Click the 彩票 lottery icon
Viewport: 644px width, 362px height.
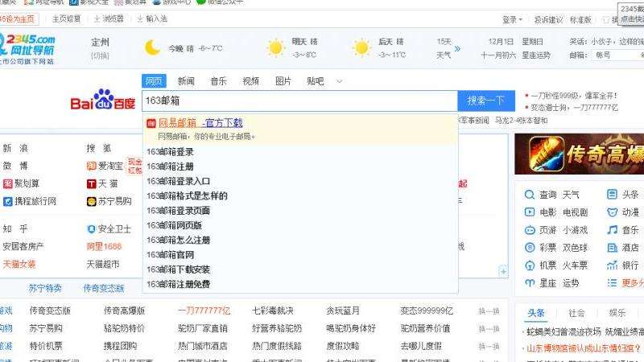(530, 248)
